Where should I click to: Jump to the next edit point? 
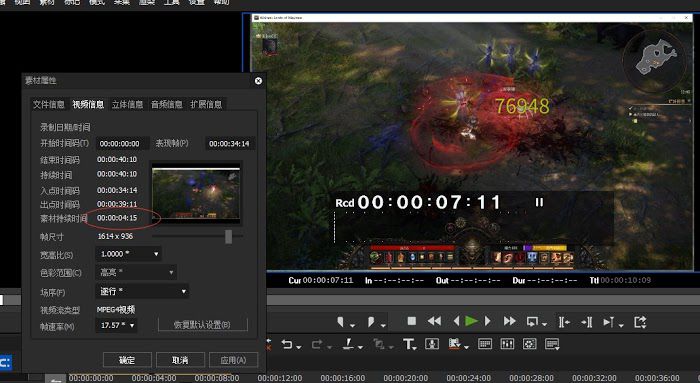click(587, 322)
